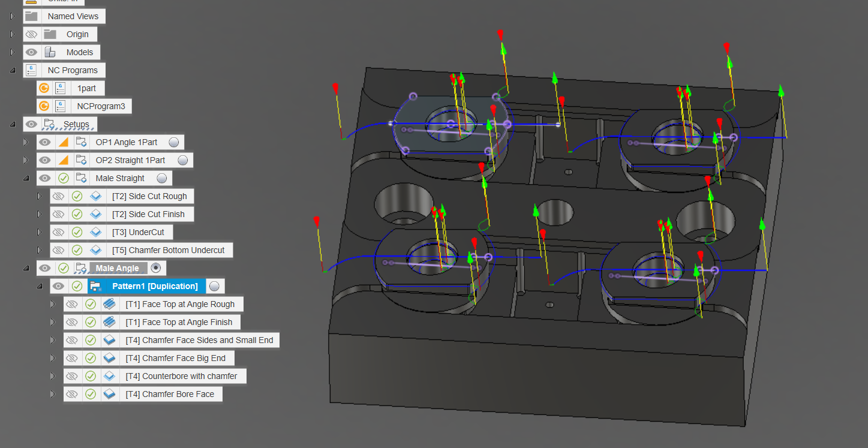The image size is (868, 448).
Task: Click the NC program icon beside NCProgram3
Action: pos(61,106)
